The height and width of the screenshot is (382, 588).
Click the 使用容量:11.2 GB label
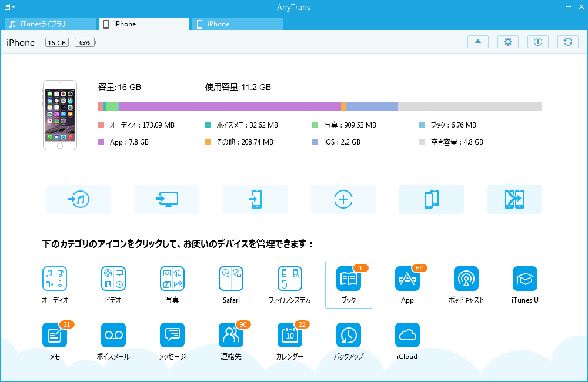pyautogui.click(x=238, y=87)
